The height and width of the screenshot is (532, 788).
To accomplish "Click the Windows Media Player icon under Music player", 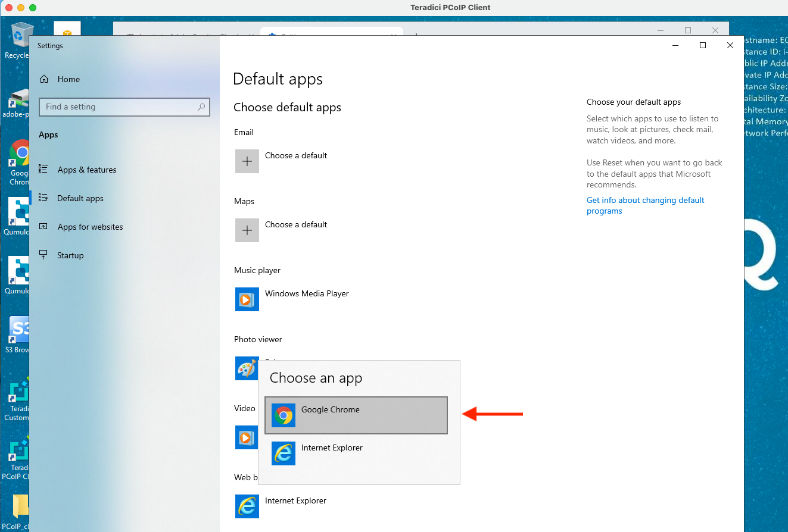I will [247, 299].
